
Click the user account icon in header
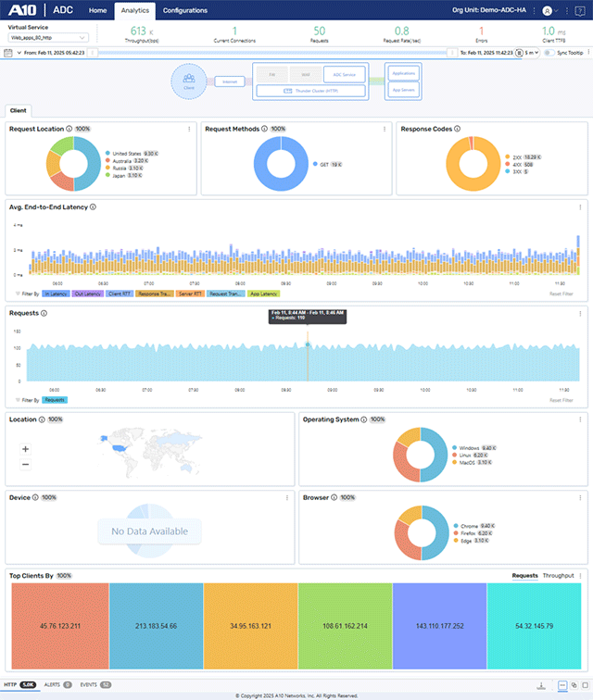pos(548,10)
